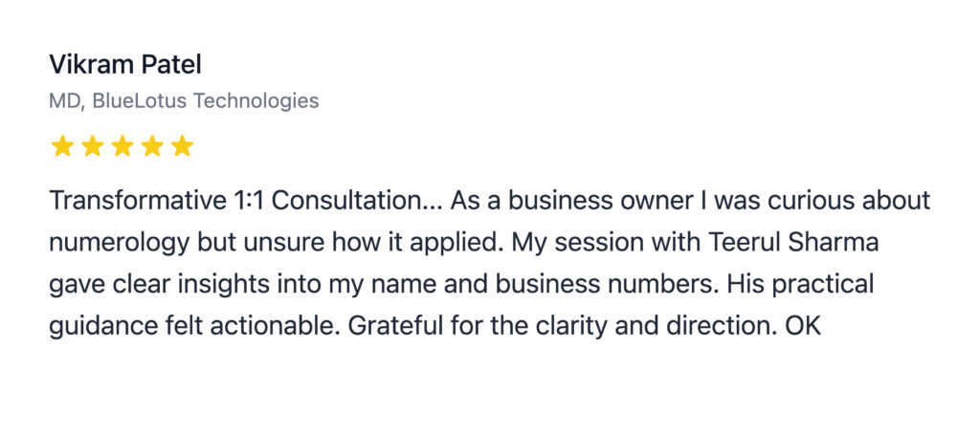This screenshot has width=980, height=436.
Task: Click the name Teerul Sharma in review
Action: 793,243
